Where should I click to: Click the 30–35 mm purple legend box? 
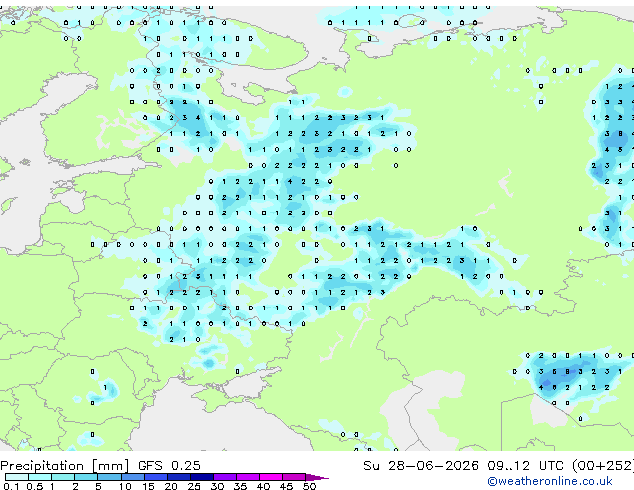(225, 477)
